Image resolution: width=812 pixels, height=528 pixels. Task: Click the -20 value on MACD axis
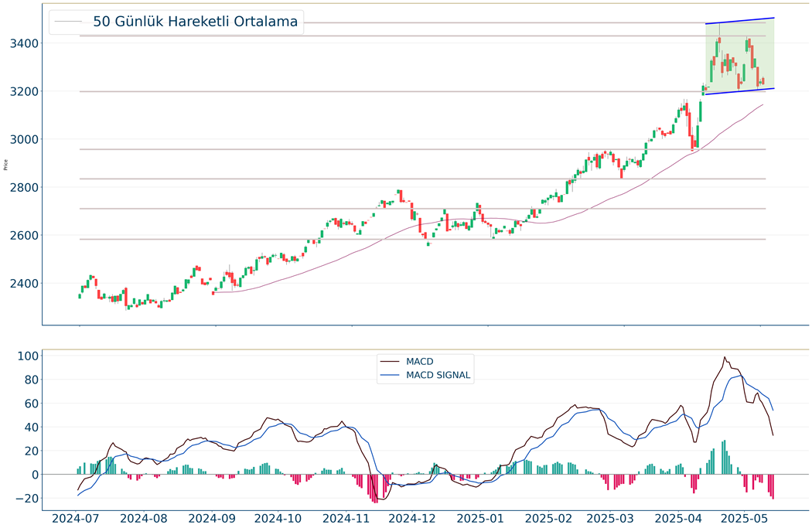pos(25,499)
